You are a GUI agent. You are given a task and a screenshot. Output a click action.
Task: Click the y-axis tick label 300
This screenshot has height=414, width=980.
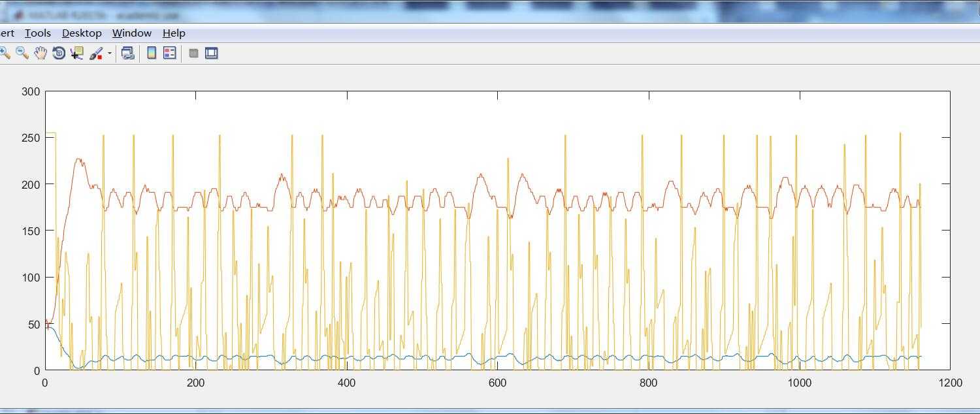point(31,92)
